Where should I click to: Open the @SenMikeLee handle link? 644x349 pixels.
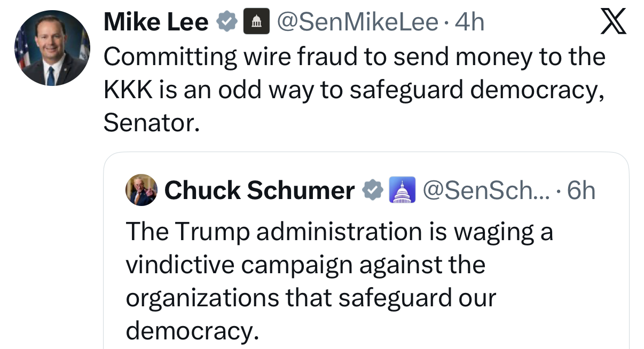point(356,22)
